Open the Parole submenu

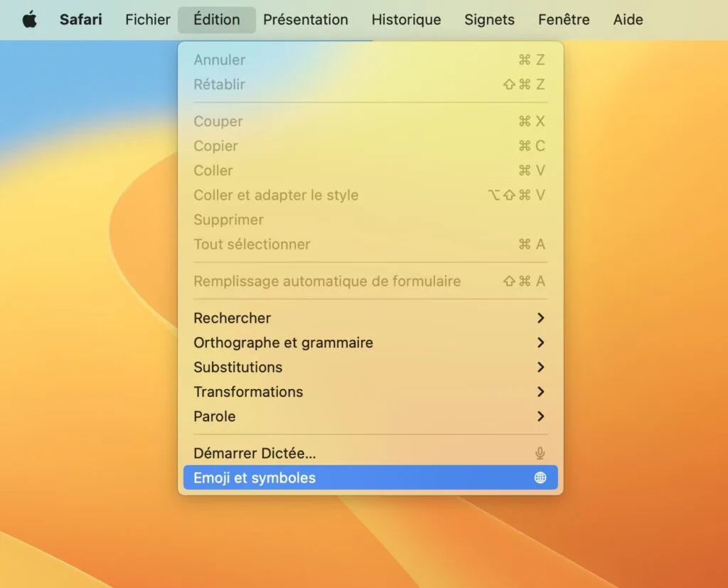370,417
